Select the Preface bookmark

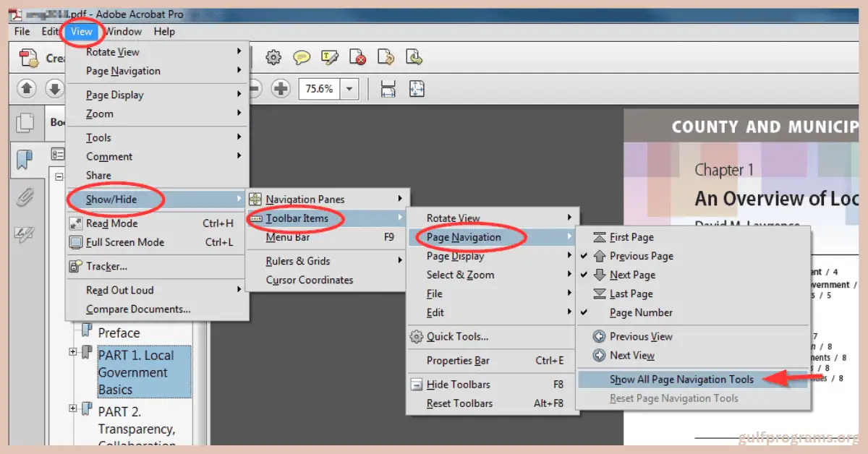click(x=119, y=333)
